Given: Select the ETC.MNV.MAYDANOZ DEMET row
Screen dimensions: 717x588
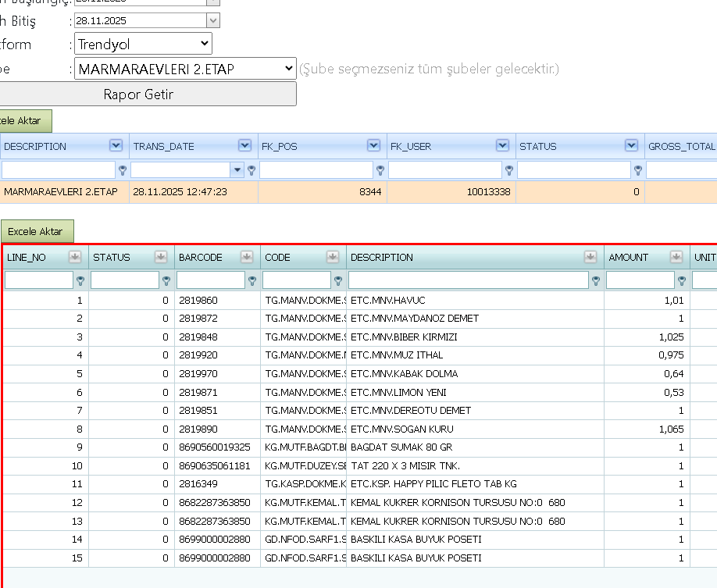Looking at the screenshot, I should pos(360,319).
